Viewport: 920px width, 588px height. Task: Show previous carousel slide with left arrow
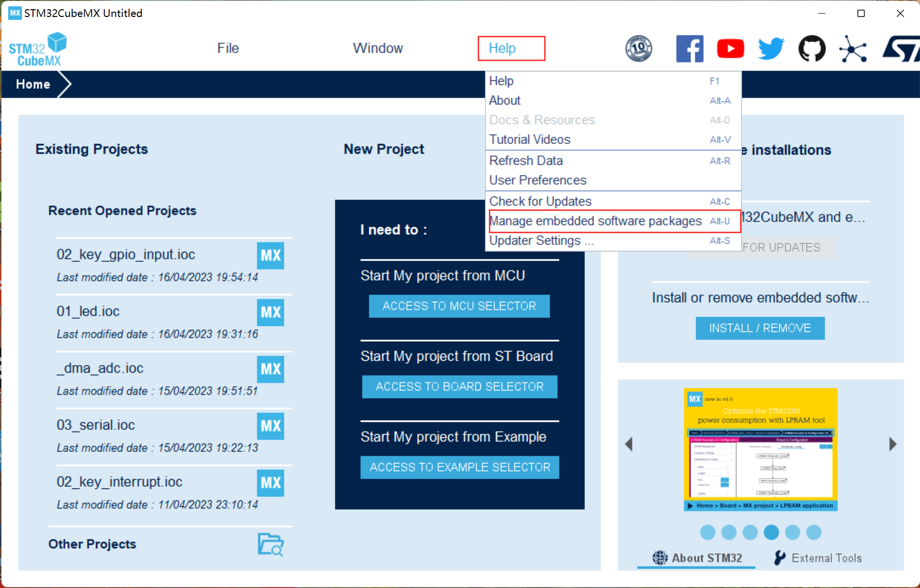629,444
